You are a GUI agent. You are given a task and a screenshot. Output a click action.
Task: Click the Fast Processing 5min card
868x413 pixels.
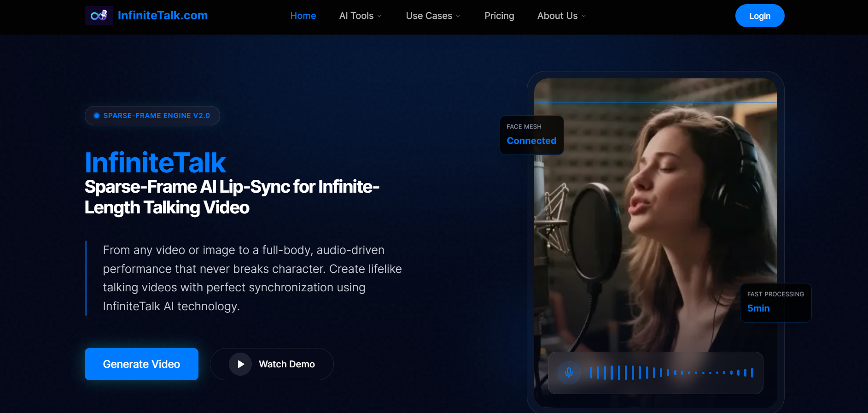(x=776, y=302)
